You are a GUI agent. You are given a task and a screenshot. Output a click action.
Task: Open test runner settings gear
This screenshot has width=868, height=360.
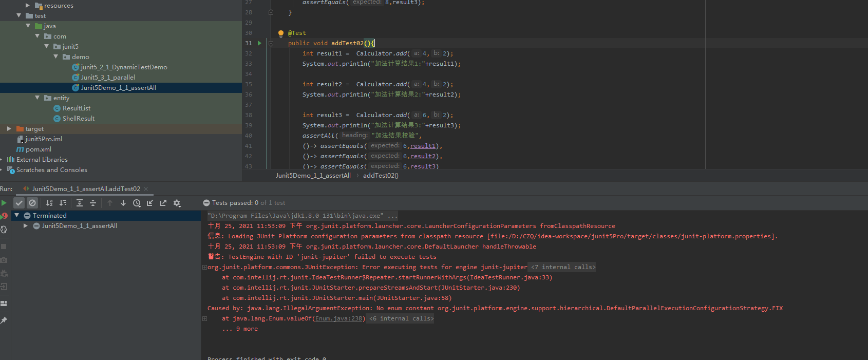pyautogui.click(x=177, y=203)
